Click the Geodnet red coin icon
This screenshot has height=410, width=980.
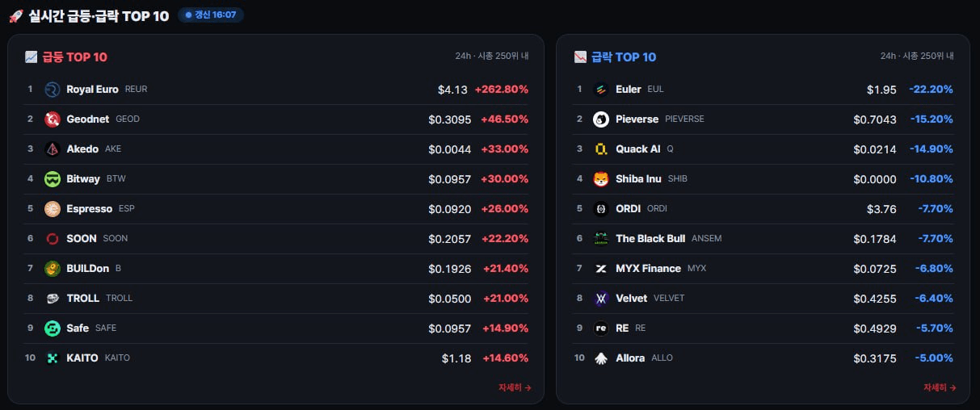(53, 119)
